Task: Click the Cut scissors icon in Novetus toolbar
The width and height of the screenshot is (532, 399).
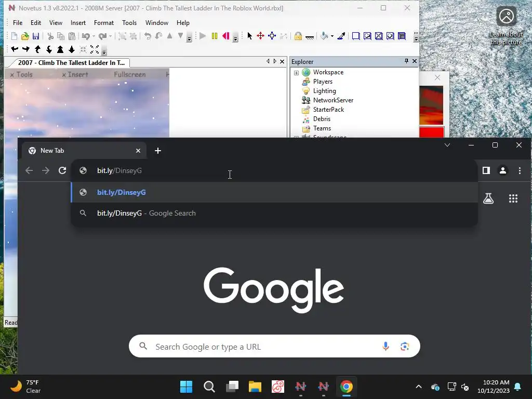Action: pyautogui.click(x=50, y=36)
